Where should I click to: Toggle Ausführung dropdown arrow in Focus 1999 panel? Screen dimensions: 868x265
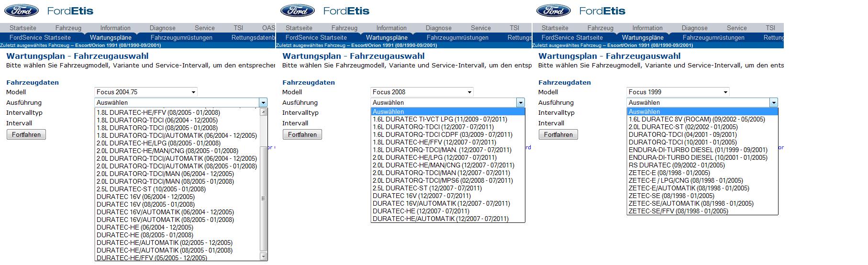click(x=773, y=102)
